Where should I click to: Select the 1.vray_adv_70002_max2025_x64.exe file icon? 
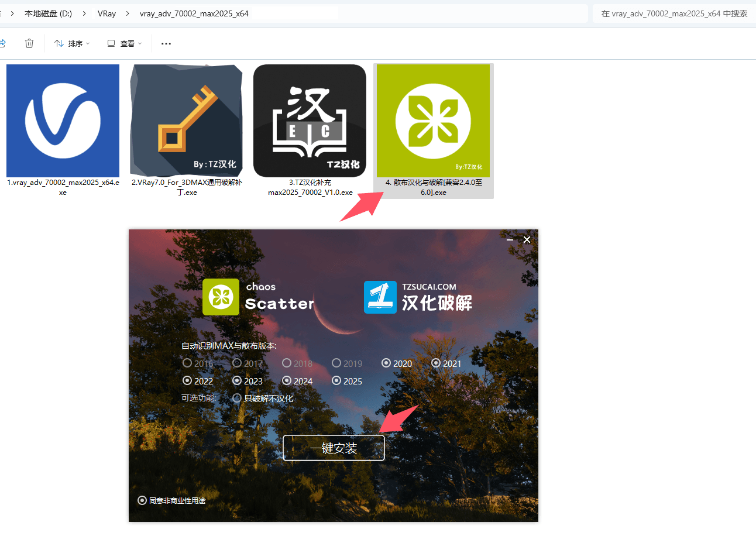[63, 121]
